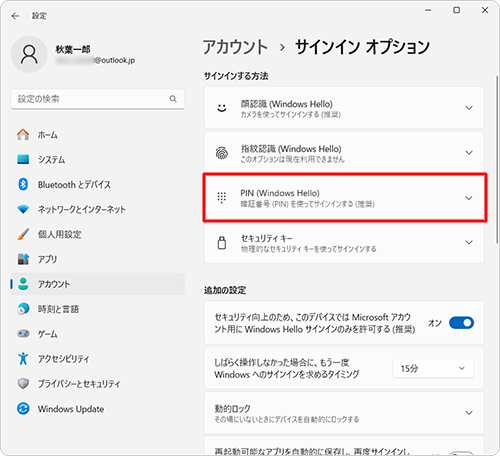Click the Windows Update sync icon
This screenshot has height=456, width=500.
pyautogui.click(x=23, y=408)
